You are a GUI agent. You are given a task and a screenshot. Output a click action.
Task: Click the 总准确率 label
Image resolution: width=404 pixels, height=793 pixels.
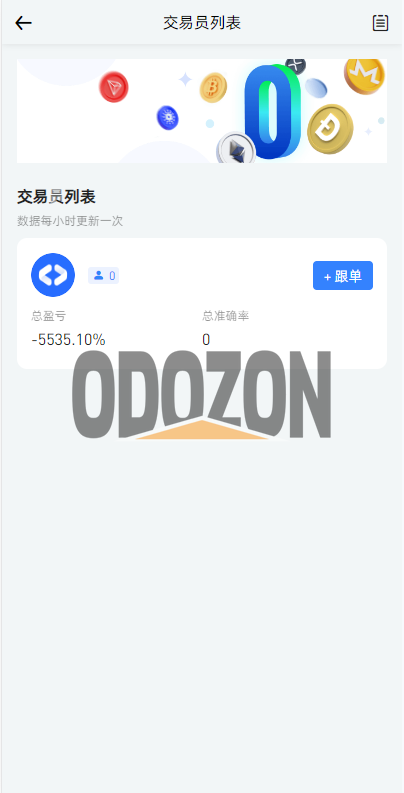coord(226,317)
